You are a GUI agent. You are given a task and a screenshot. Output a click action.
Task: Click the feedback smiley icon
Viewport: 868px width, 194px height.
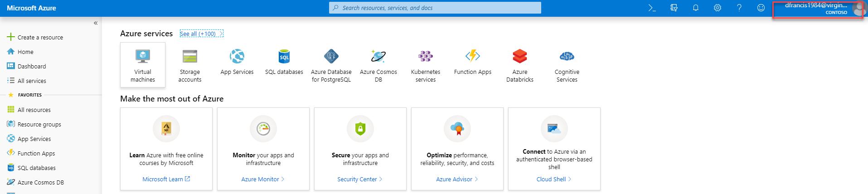761,8
